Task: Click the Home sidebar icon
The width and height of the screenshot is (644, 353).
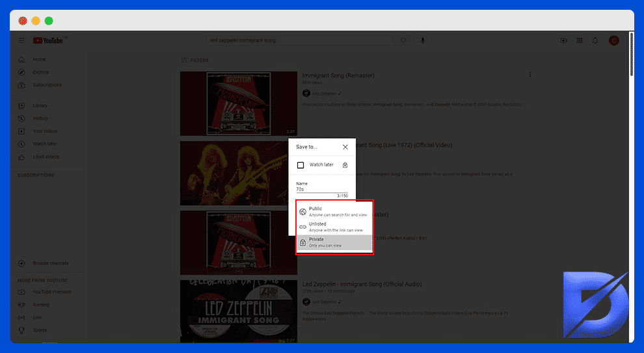Action: pyautogui.click(x=21, y=60)
